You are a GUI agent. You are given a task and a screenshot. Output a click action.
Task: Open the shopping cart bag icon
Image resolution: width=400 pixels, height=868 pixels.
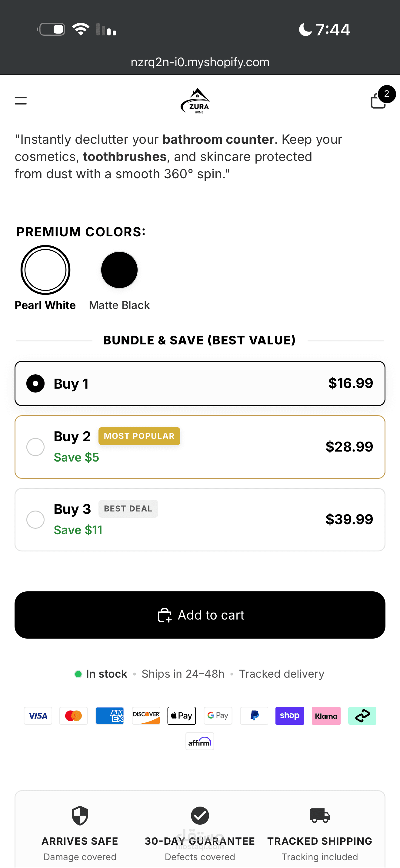click(x=378, y=101)
